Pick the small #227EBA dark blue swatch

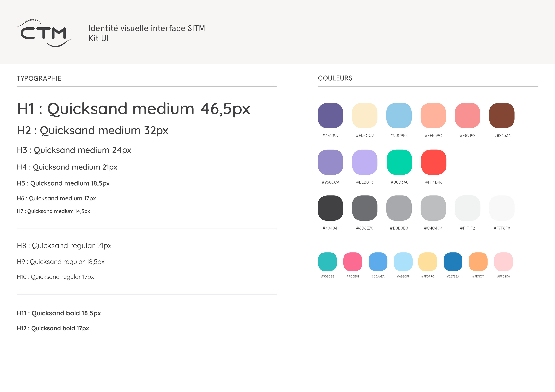point(453,262)
